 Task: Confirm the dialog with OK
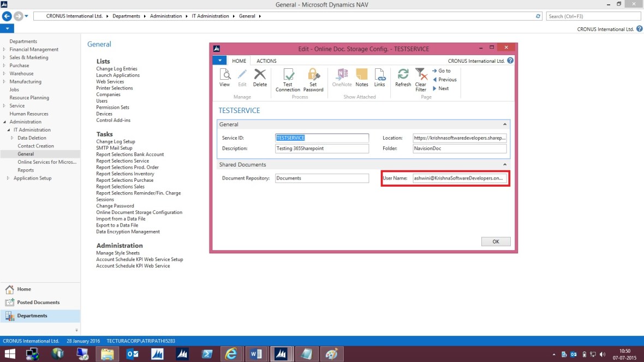[495, 241]
